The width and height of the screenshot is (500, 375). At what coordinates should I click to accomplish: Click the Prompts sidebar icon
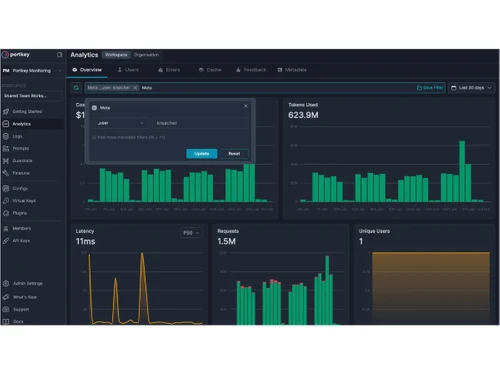(x=6, y=148)
